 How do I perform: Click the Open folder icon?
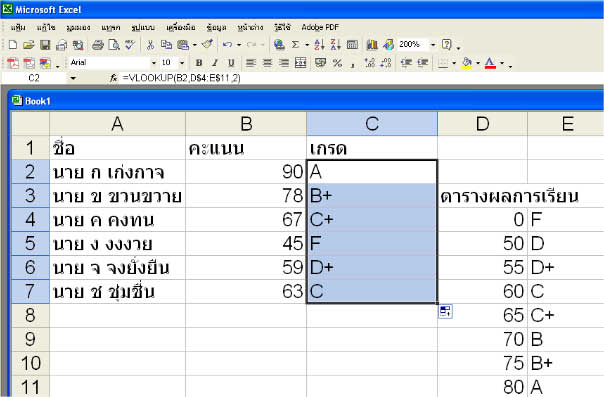click(x=29, y=45)
